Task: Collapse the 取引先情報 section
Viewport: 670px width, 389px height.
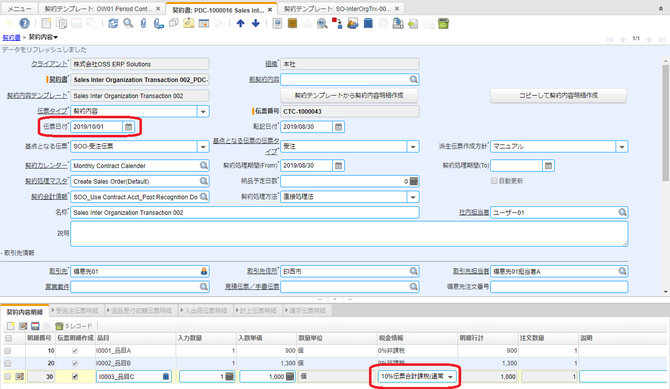Action: pyautogui.click(x=18, y=253)
